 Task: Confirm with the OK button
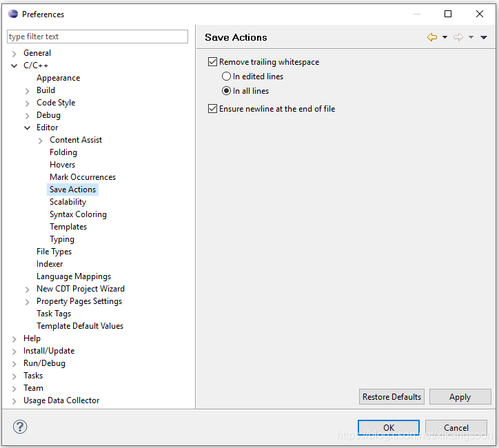(x=389, y=427)
